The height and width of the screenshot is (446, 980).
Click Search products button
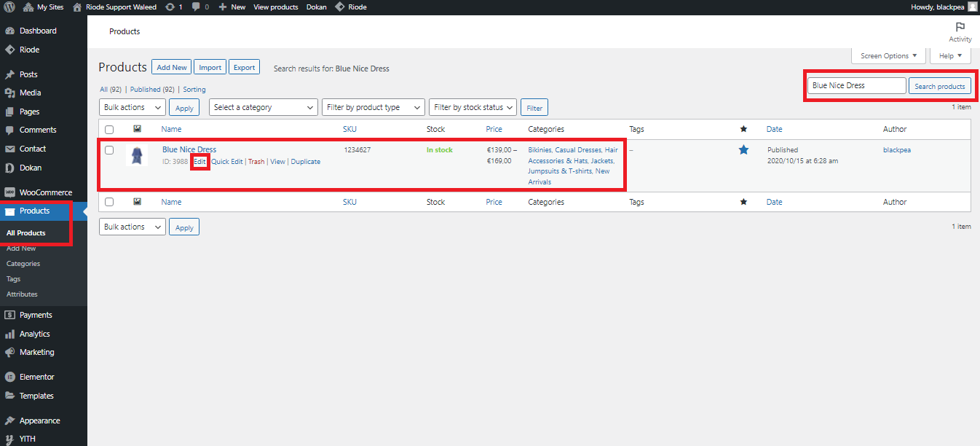940,86
